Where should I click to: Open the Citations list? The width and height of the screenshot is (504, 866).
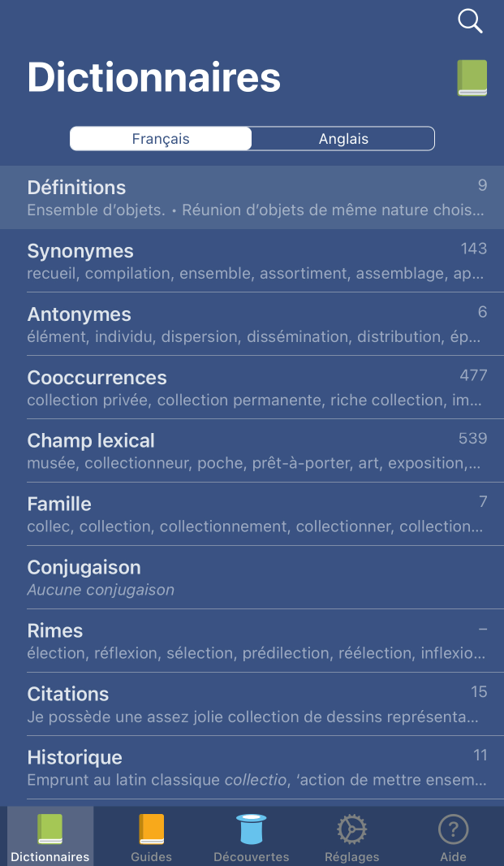point(252,704)
